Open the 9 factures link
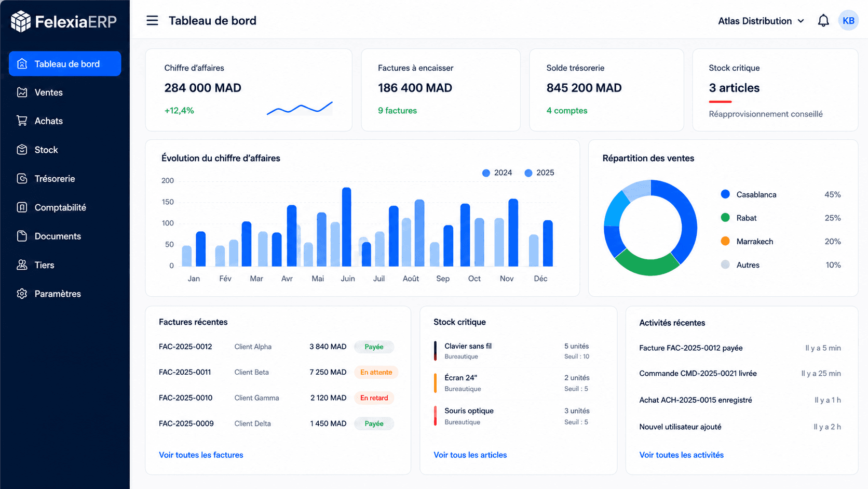The width and height of the screenshot is (868, 489). [x=397, y=110]
